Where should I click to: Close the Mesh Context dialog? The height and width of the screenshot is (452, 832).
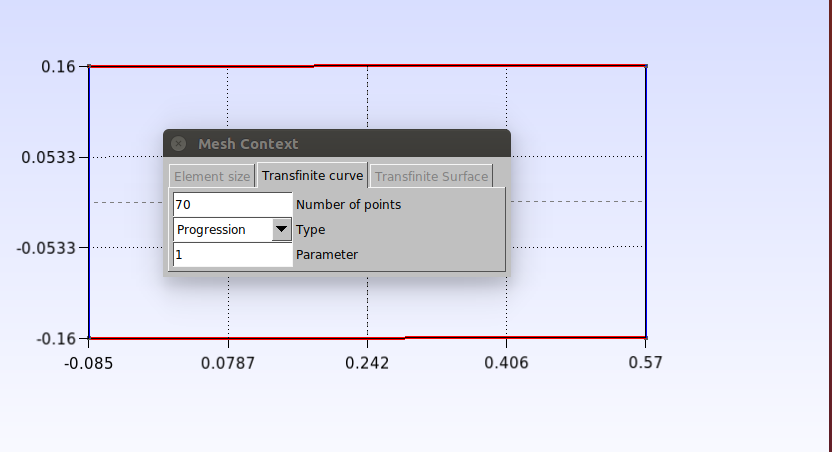coord(178,144)
